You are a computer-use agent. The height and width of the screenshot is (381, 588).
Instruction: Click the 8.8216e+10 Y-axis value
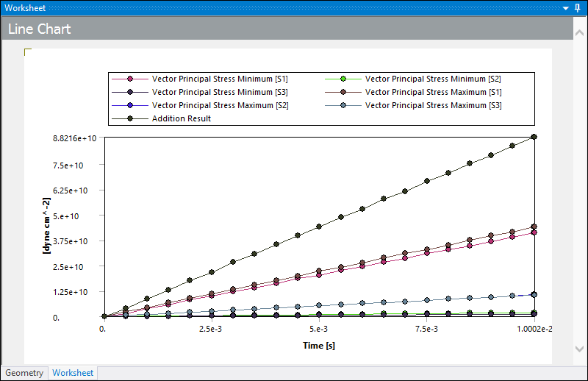pos(75,138)
